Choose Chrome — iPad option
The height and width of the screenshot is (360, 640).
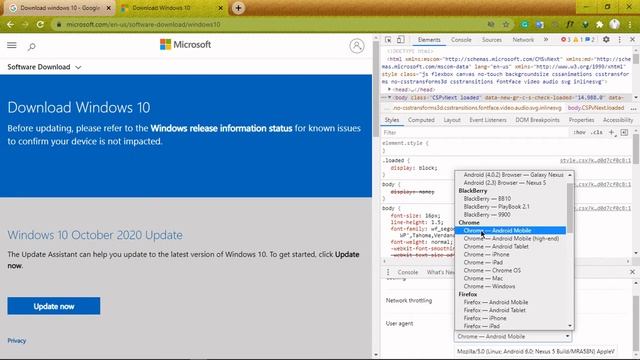click(510, 262)
